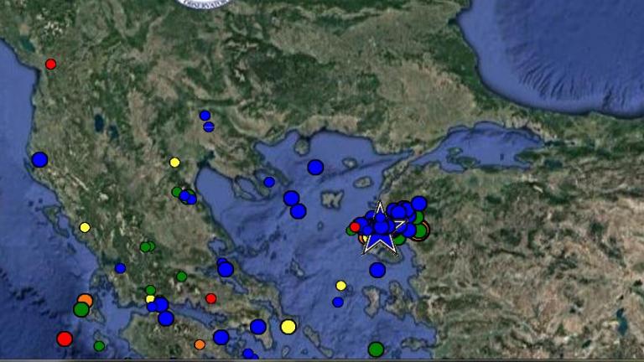Screen dimensions: 644x362
Task: Select the small orange dot in the Peloponnese
Action: tap(200, 344)
